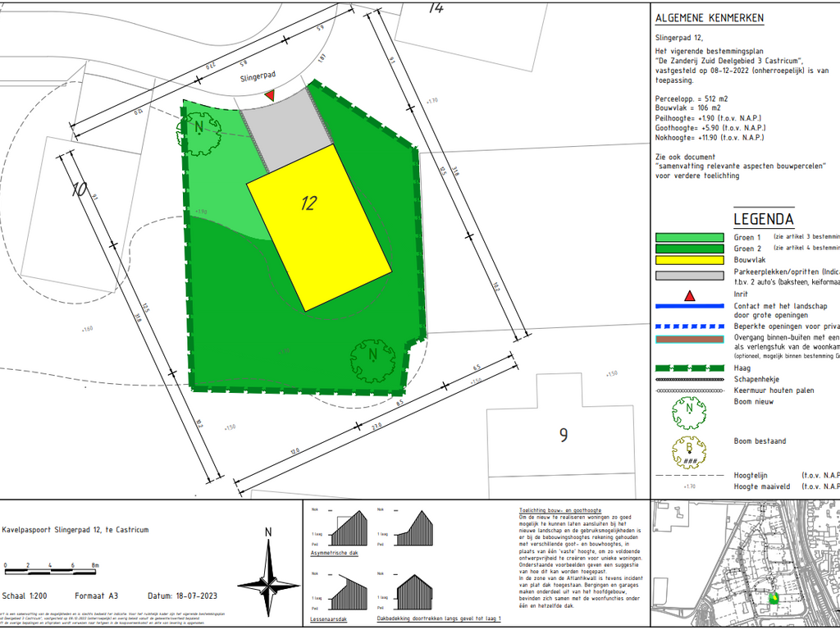This screenshot has width=840, height=630.
Task: Click the LEGENDA heading
Action: click(763, 219)
